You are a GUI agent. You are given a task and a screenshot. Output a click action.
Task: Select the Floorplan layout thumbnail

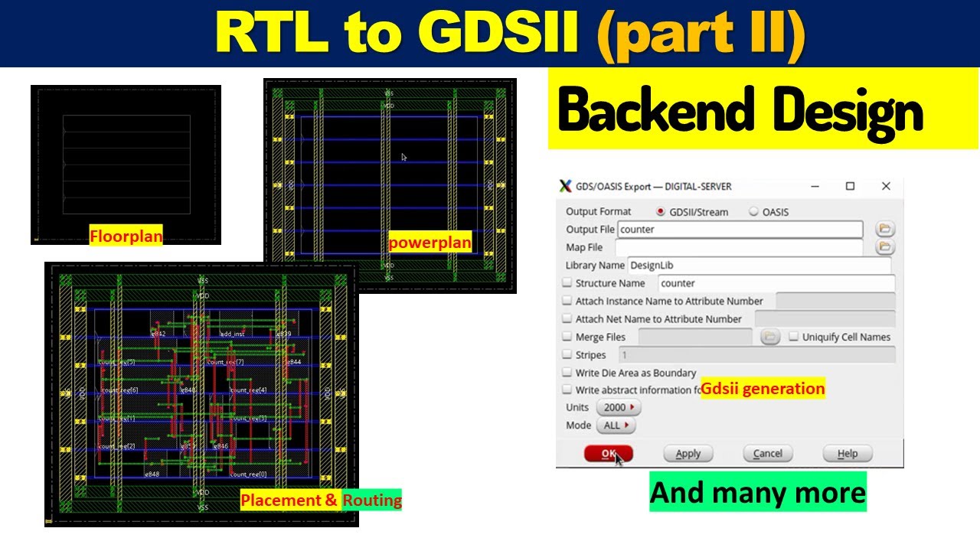click(x=126, y=165)
